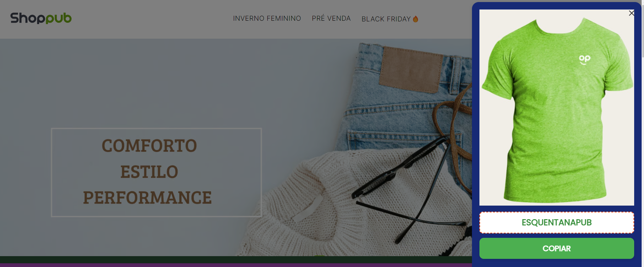The width and height of the screenshot is (644, 267).
Task: Click the Comforto Estilo Performance banner box
Action: (x=156, y=172)
